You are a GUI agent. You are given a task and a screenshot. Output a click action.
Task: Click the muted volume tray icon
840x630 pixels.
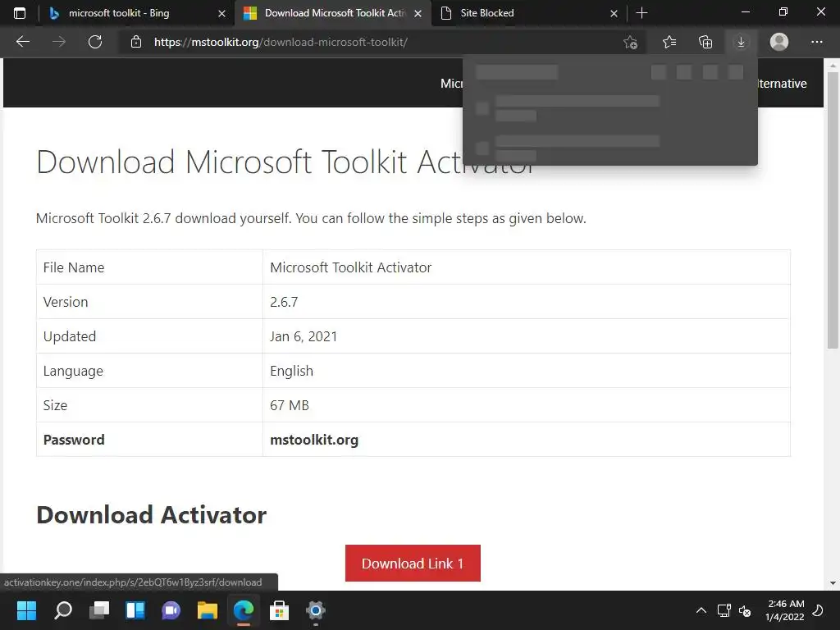pos(745,610)
